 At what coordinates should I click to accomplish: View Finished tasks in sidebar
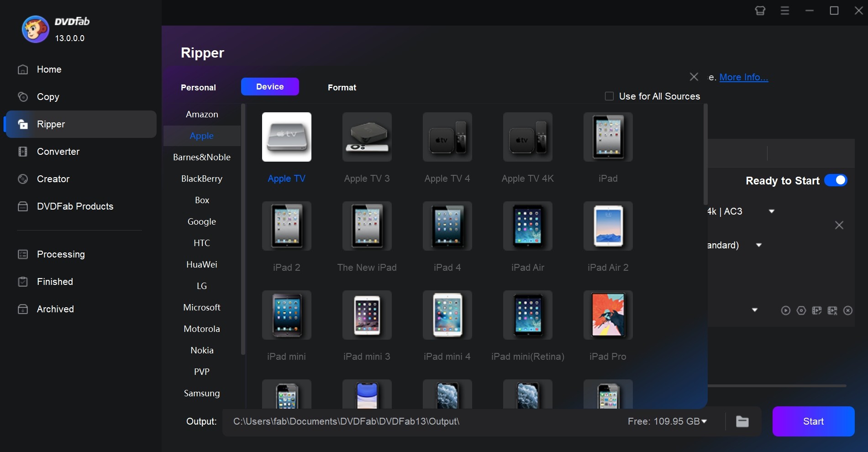[55, 282]
